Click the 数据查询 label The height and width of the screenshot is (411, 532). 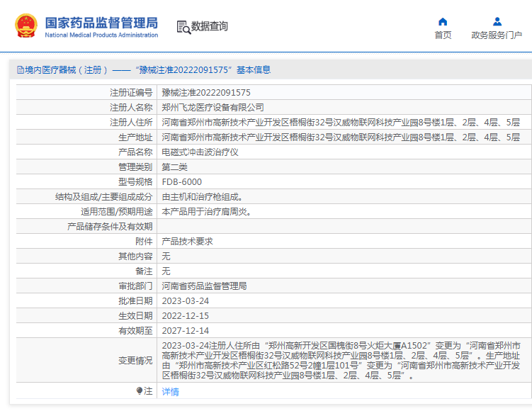210,26
